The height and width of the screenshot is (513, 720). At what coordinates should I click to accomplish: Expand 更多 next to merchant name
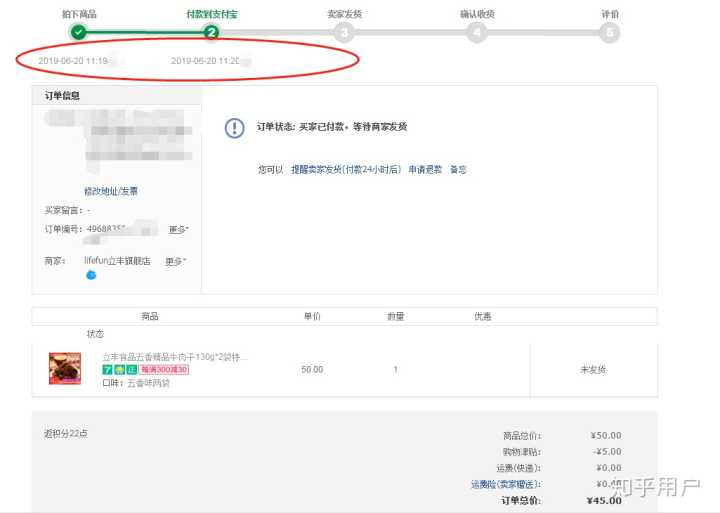[x=175, y=261]
